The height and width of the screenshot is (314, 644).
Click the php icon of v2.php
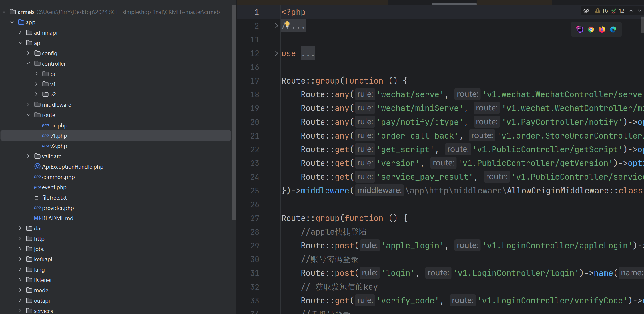[x=45, y=146]
